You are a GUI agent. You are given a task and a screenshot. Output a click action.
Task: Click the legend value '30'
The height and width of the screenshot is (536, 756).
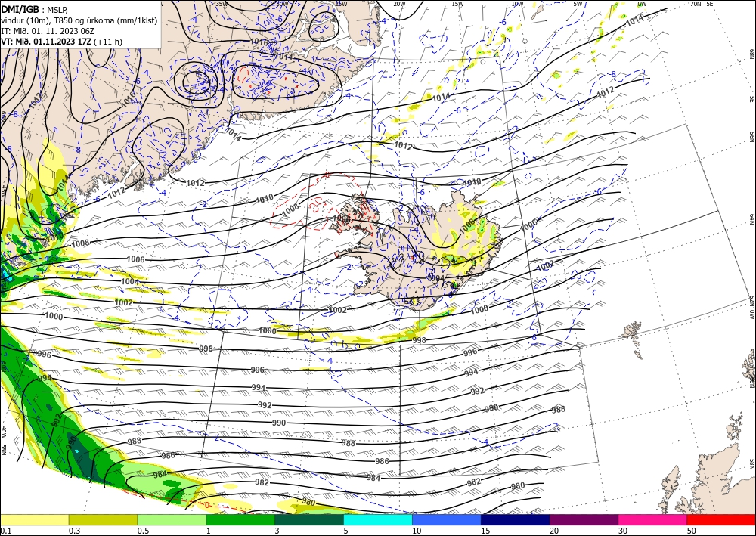coord(622,531)
